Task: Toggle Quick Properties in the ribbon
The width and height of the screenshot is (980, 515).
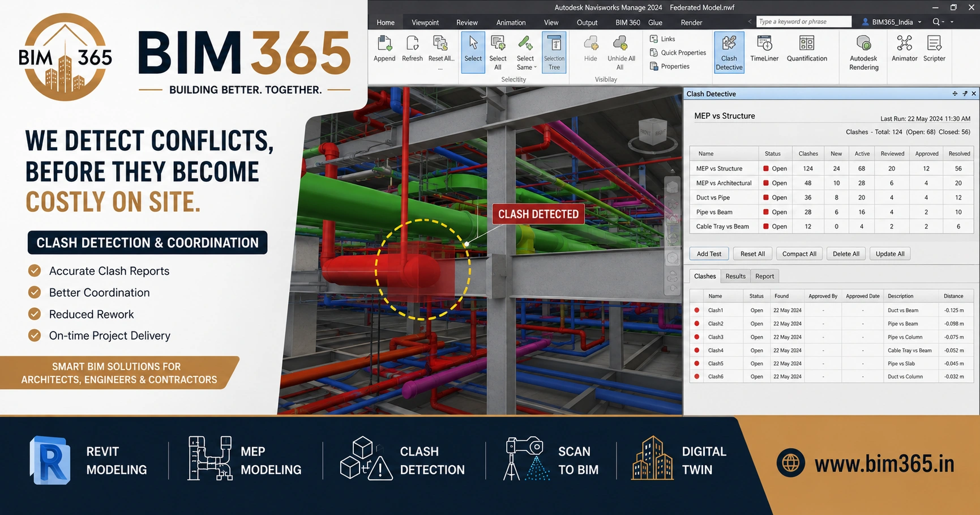Action: pyautogui.click(x=678, y=53)
